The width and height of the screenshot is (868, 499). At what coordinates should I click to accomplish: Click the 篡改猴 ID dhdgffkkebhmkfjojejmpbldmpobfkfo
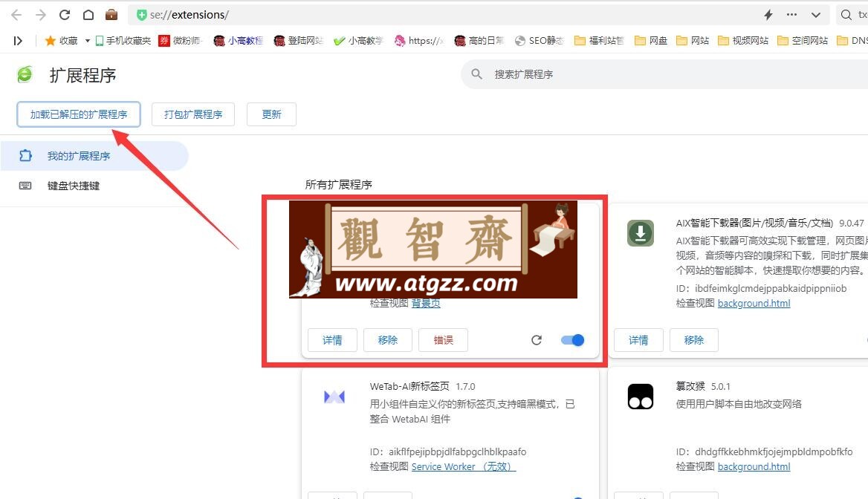coord(774,452)
